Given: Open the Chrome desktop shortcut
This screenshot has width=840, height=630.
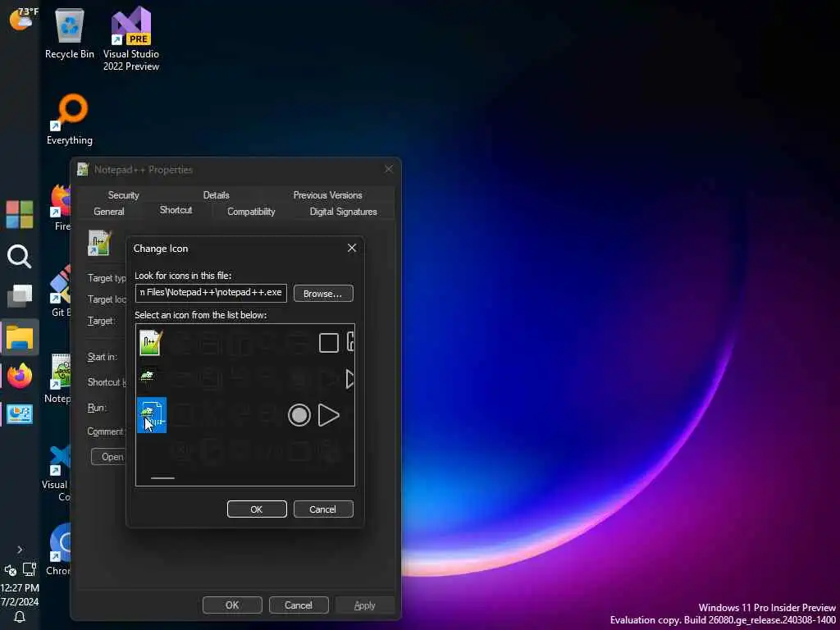Looking at the screenshot, I should pyautogui.click(x=58, y=549).
